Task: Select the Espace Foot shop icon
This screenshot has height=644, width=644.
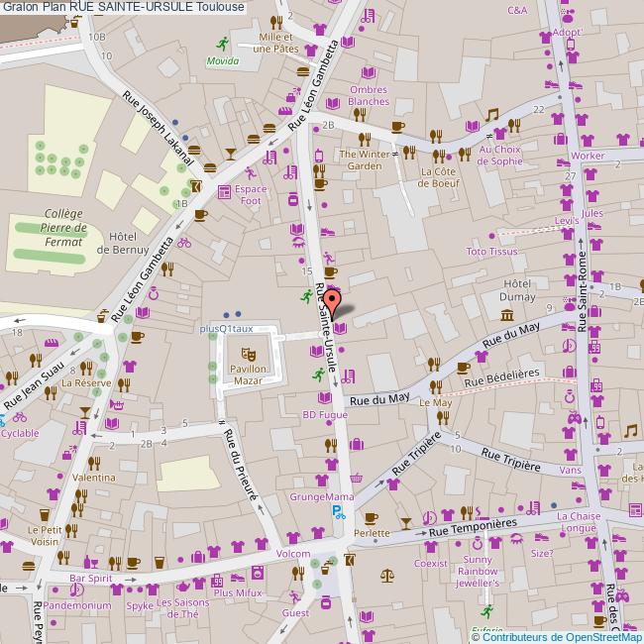Action: (225, 189)
